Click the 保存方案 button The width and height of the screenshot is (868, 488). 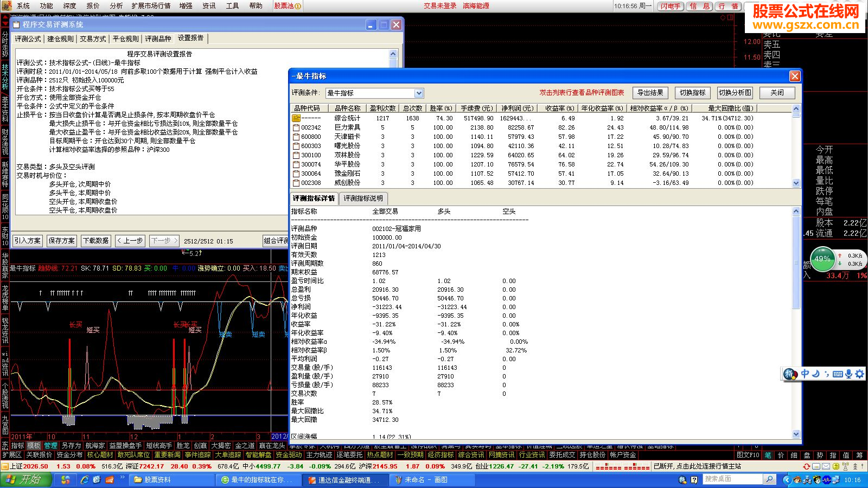coord(61,241)
